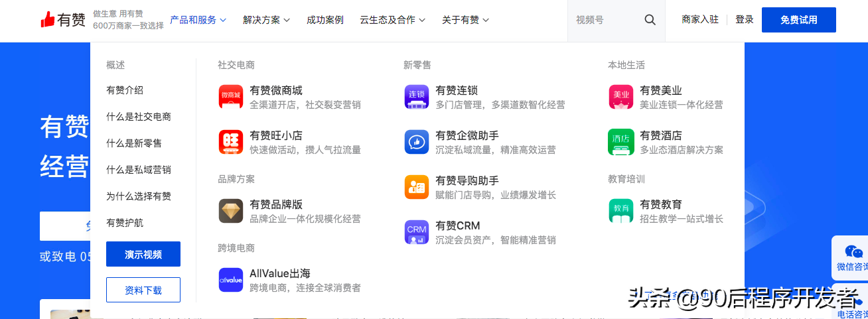Open 成功案例 page

click(x=325, y=20)
